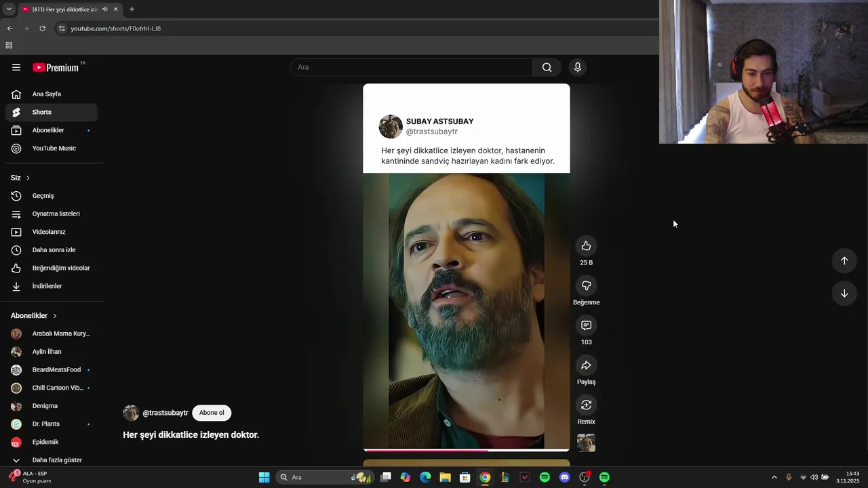Open Microsoft Edge from taskbar

(x=425, y=477)
